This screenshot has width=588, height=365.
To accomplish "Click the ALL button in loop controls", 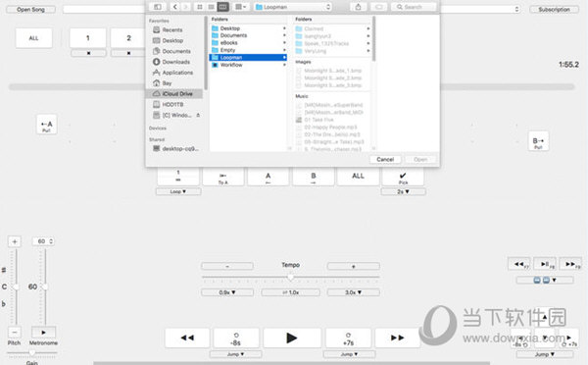I will (x=358, y=176).
